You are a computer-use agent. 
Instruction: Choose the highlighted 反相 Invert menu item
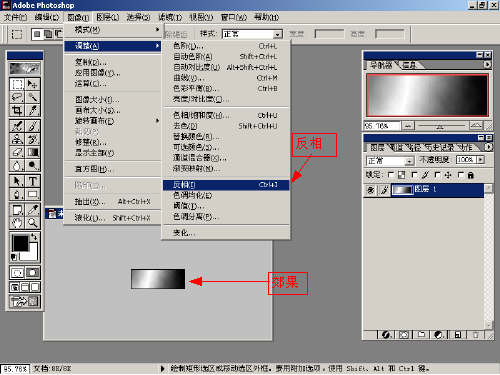(226, 185)
